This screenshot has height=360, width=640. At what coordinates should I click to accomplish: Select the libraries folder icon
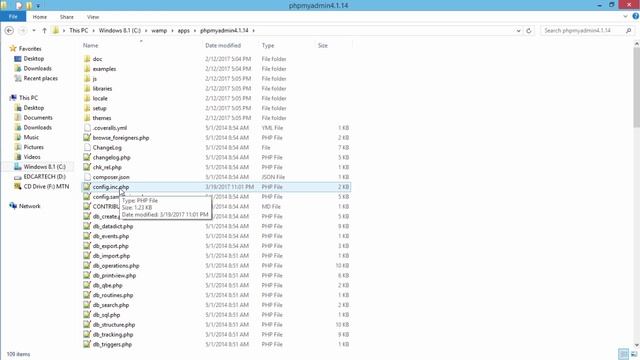point(87,88)
